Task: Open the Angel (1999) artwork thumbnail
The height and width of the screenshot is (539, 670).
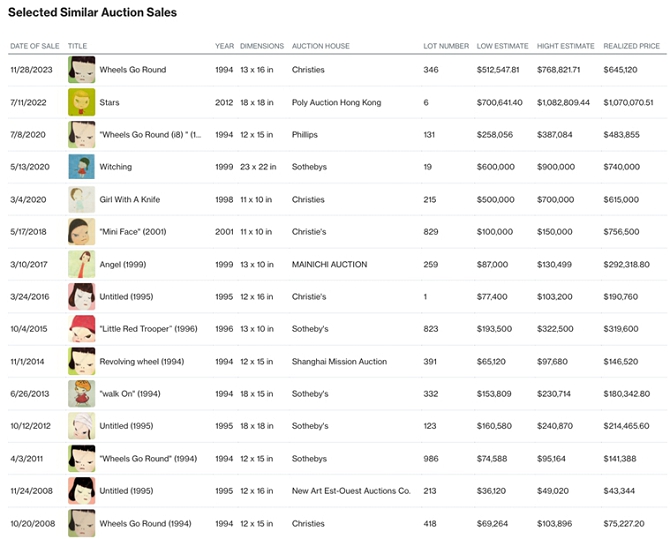Action: click(x=81, y=264)
